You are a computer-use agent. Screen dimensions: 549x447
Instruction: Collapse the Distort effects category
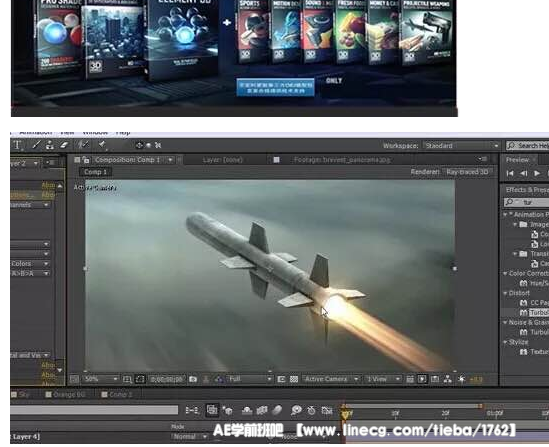[x=505, y=293]
